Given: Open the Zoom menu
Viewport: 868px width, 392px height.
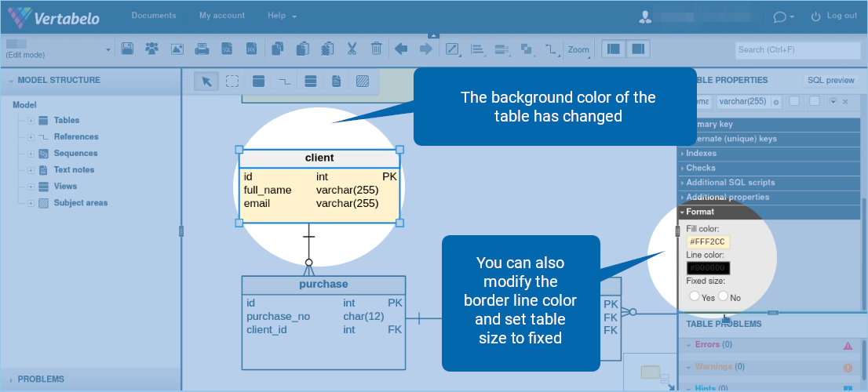Looking at the screenshot, I should pyautogui.click(x=578, y=49).
